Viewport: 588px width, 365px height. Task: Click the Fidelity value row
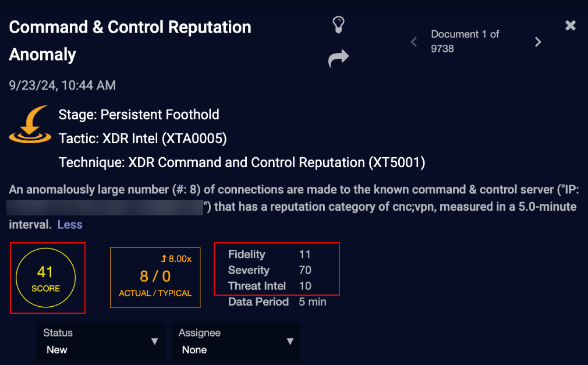pos(270,254)
